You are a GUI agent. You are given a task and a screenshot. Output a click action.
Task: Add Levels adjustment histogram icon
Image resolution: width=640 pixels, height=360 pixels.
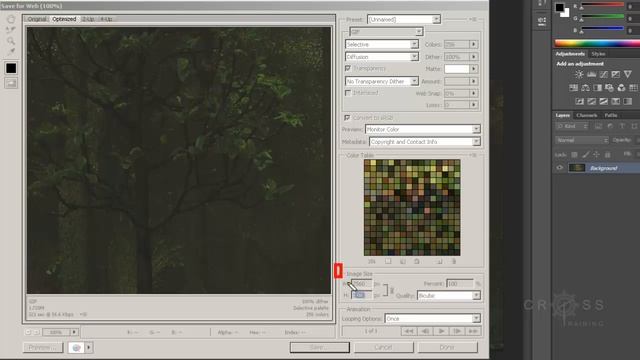pos(591,74)
